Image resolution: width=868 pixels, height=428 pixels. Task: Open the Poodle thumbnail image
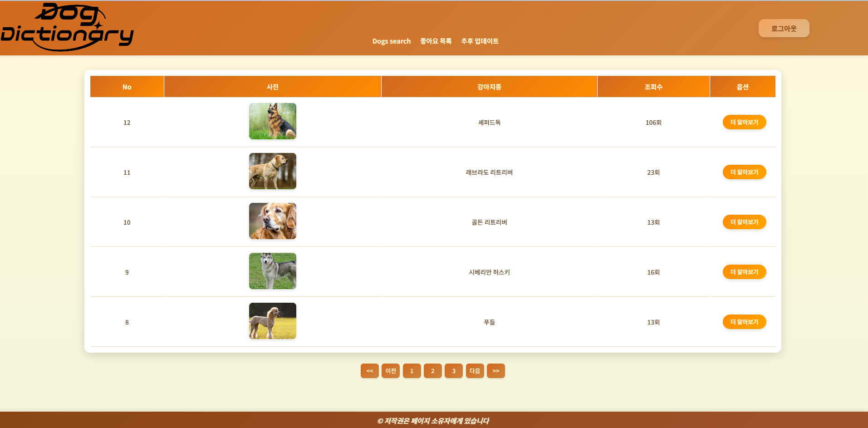click(272, 321)
